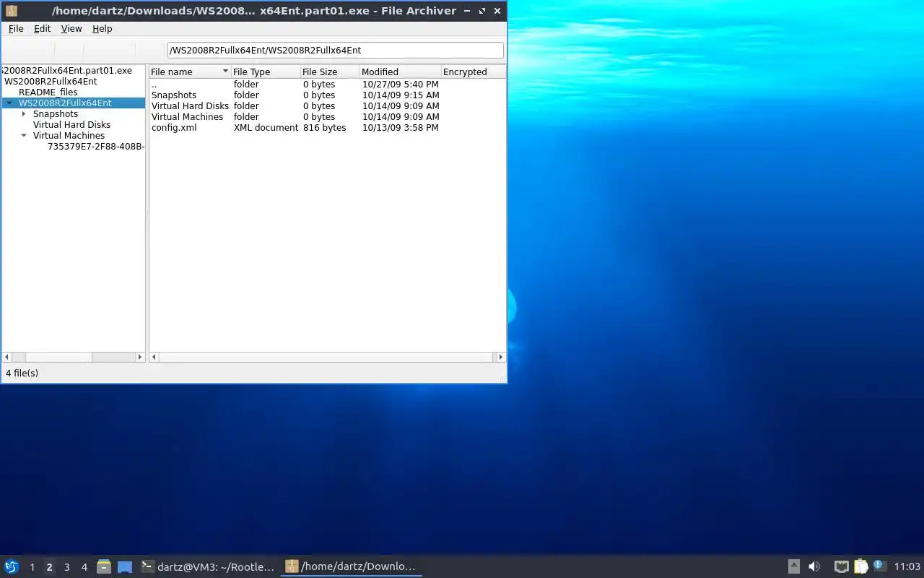924x578 pixels.
Task: Select Snapshots row in file list
Action: click(327, 95)
